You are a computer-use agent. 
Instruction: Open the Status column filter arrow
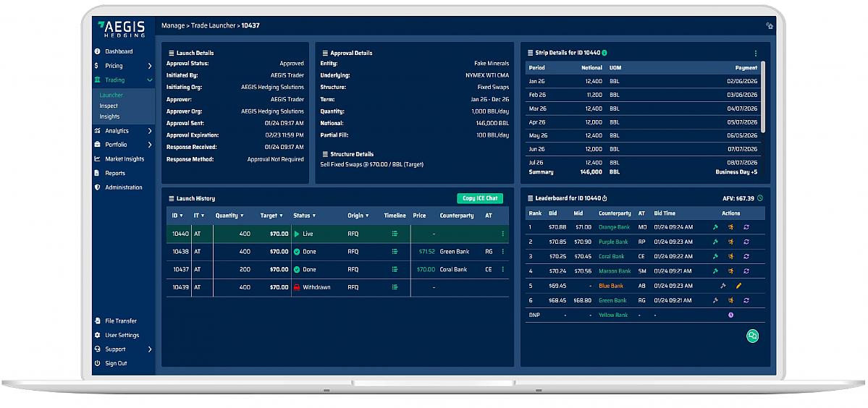click(x=314, y=216)
